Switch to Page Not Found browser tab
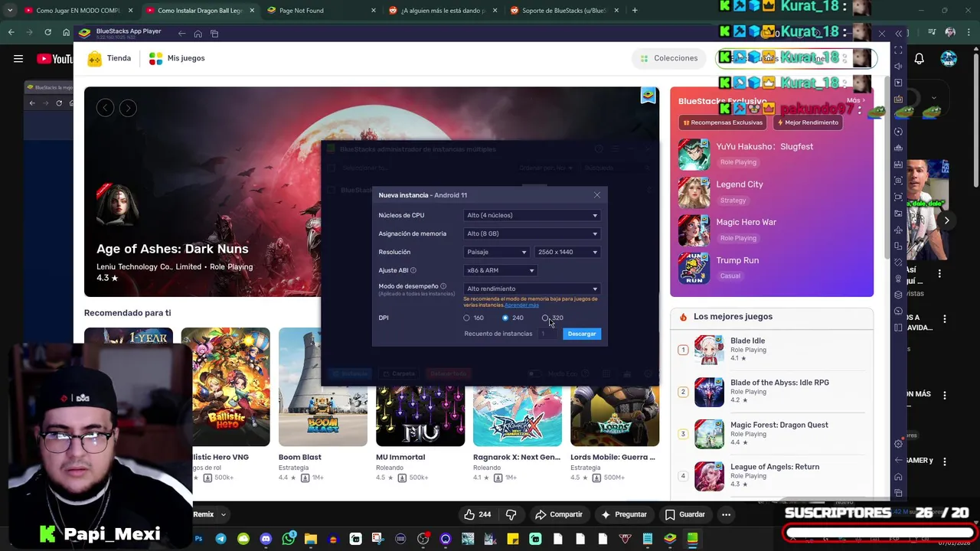 pyautogui.click(x=320, y=11)
